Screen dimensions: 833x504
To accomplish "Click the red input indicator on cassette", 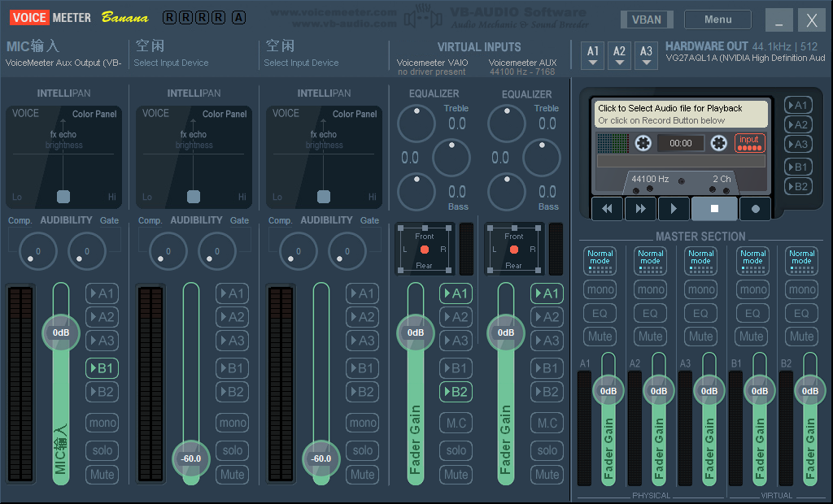I will 749,143.
